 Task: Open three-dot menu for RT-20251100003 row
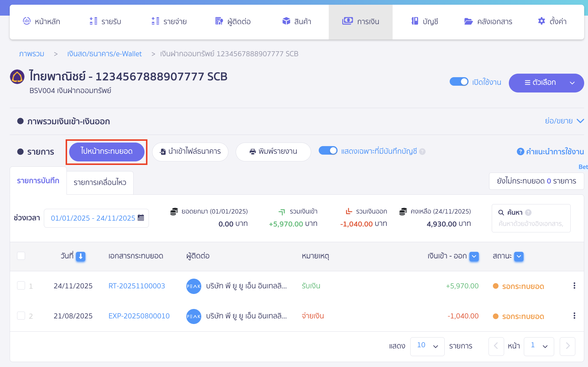[574, 286]
